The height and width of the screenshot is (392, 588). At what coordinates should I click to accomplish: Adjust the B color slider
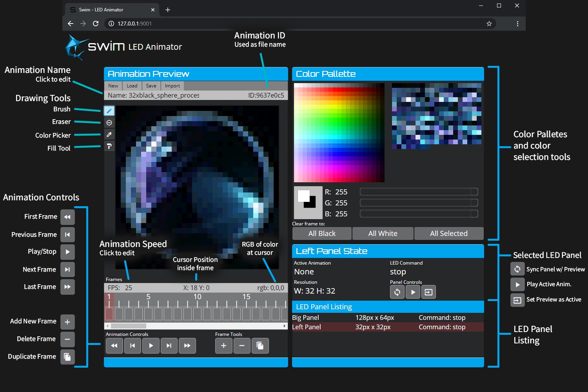pos(419,214)
